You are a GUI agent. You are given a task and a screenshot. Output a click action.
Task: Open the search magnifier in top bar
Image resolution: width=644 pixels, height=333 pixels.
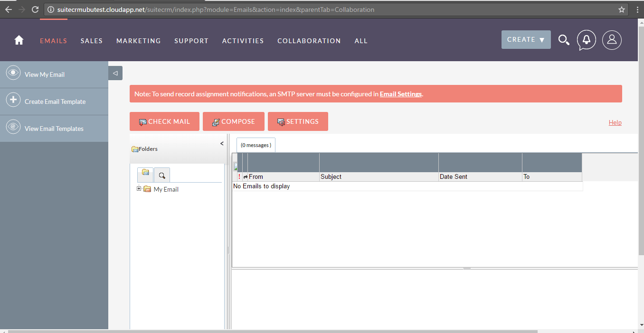tap(564, 40)
